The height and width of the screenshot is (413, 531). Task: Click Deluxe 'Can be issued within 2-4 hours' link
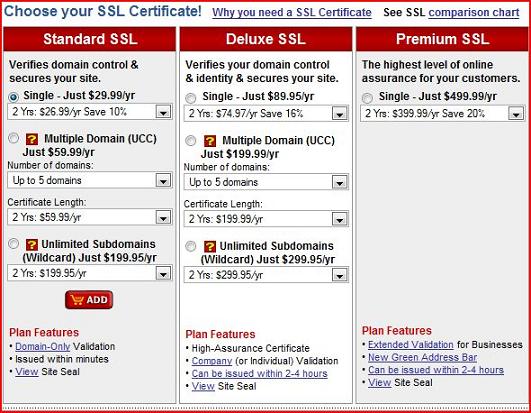260,374
